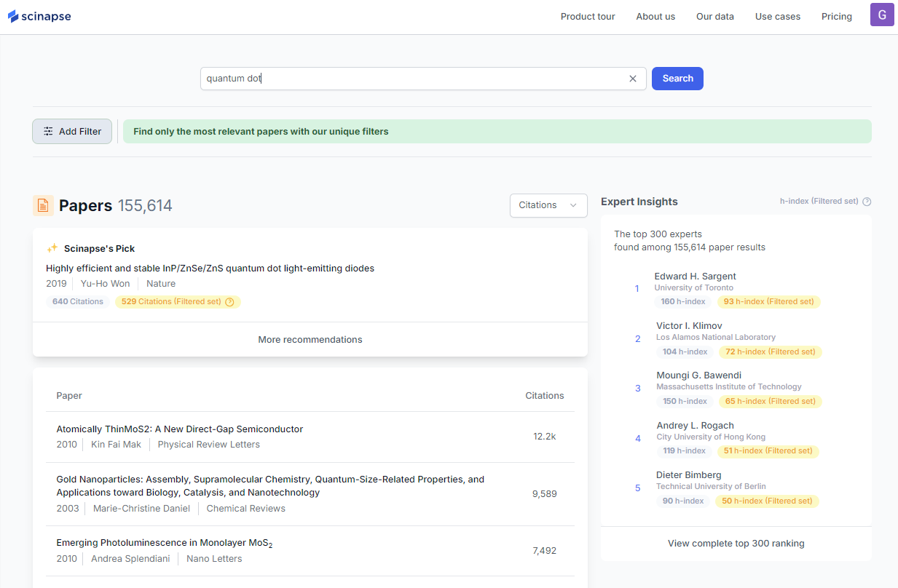The height and width of the screenshot is (588, 898).
Task: Click the 529 Citations (Filtered set) badge
Action: pos(178,301)
